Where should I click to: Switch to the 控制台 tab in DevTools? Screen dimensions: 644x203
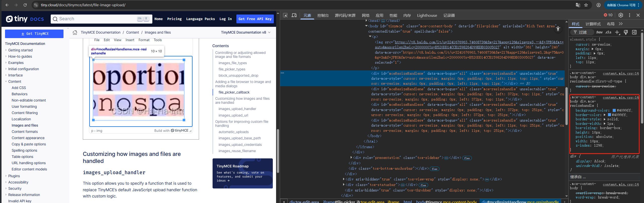pyautogui.click(x=323, y=15)
